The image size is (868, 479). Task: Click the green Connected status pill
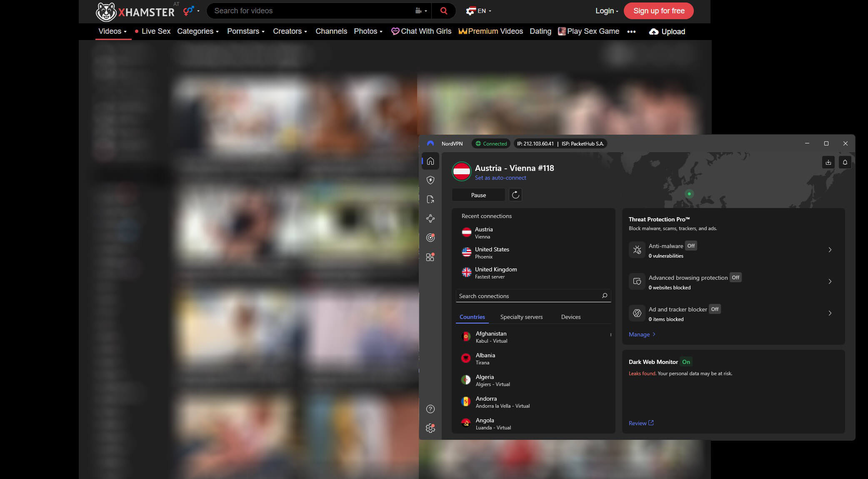pos(491,143)
